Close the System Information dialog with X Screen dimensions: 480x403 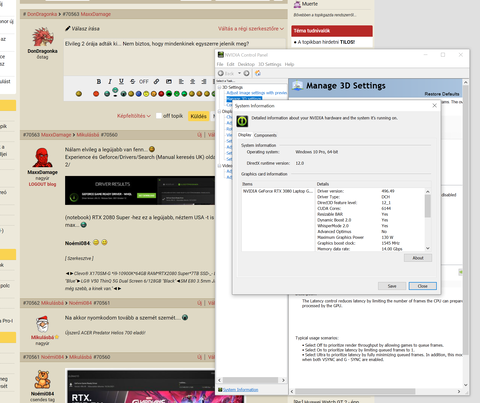[434, 105]
